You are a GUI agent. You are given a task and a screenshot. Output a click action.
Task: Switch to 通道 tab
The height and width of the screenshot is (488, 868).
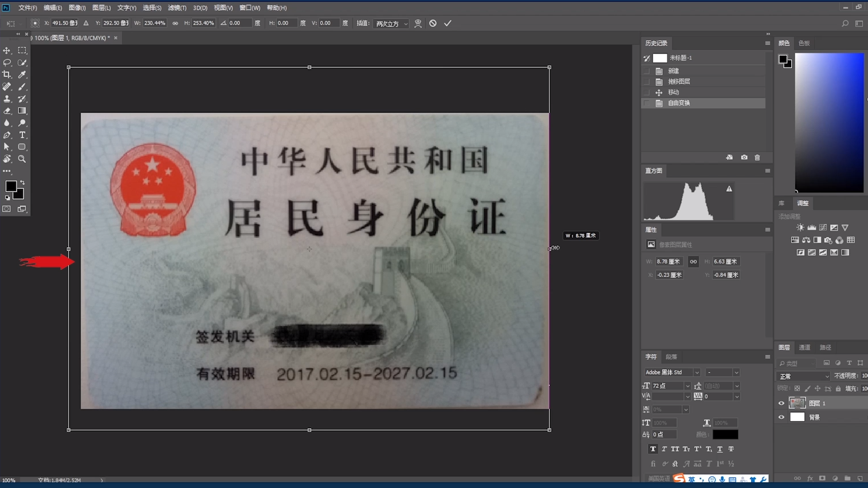[x=804, y=348]
